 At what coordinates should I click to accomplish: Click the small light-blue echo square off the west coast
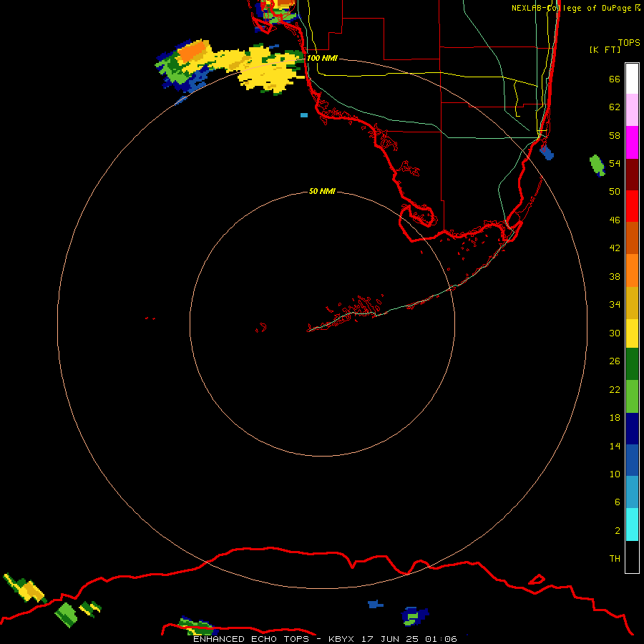[x=304, y=115]
